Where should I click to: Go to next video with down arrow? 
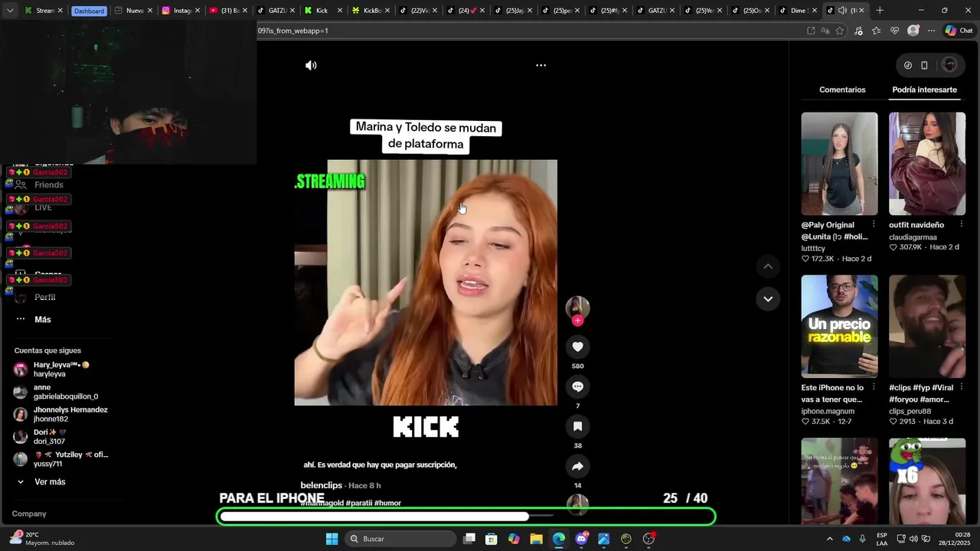(x=768, y=298)
